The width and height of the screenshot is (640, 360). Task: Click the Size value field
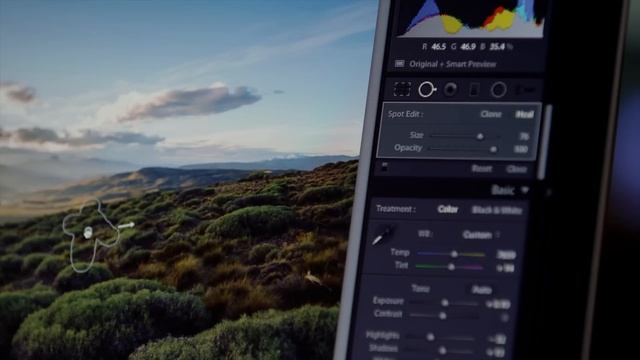pos(524,136)
